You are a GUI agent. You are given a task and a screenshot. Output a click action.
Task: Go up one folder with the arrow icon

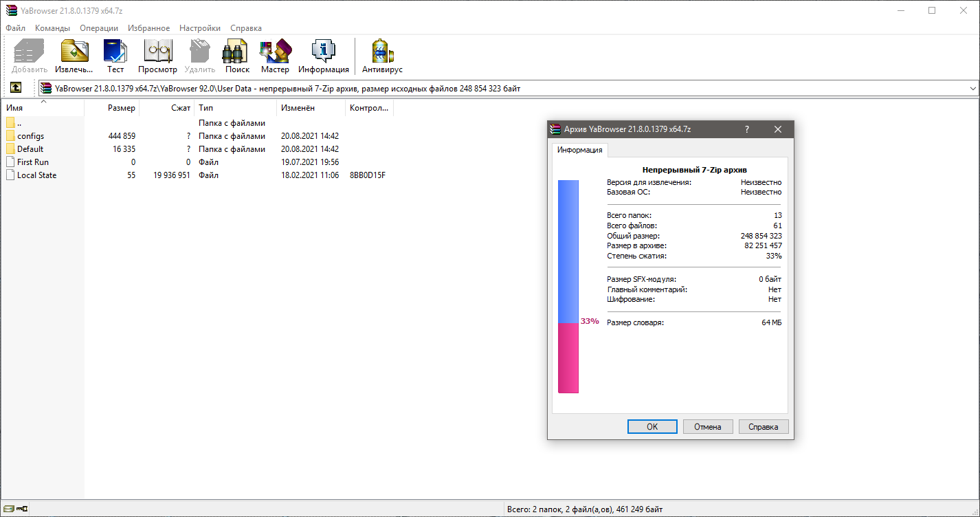point(16,88)
